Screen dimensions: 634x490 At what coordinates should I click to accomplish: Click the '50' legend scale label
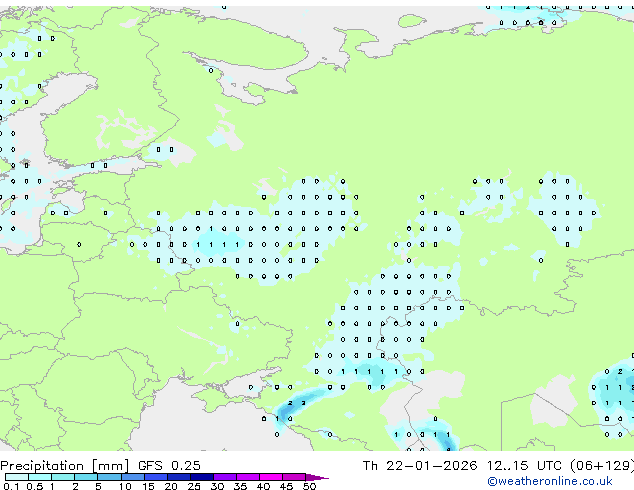click(309, 486)
